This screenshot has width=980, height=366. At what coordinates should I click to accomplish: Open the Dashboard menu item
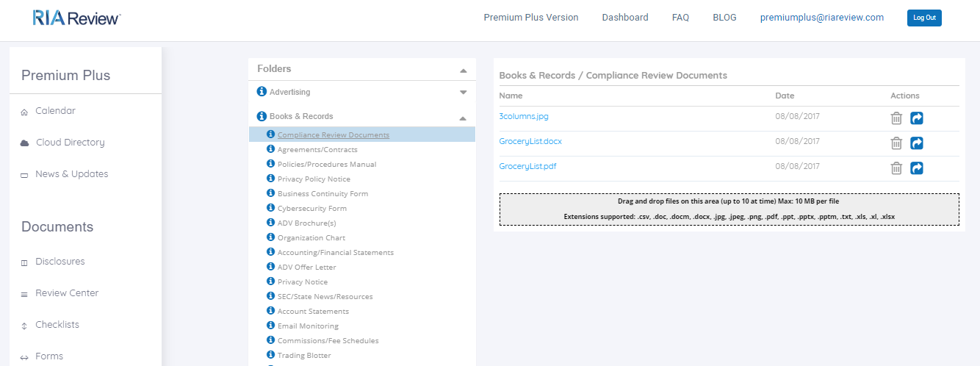pyautogui.click(x=625, y=18)
